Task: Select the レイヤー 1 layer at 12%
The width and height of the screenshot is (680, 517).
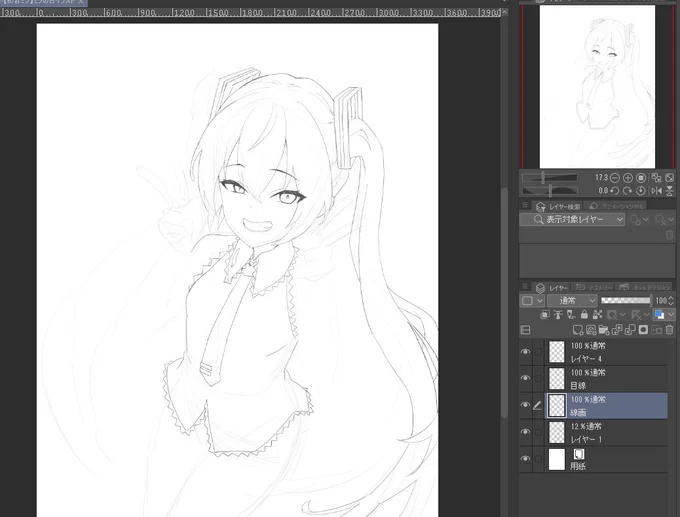Action: point(606,432)
